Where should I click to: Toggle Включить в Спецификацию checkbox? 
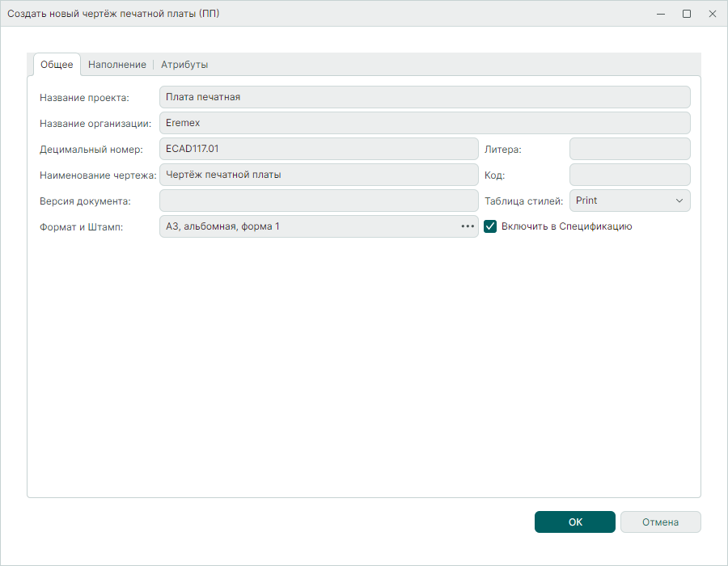(490, 226)
